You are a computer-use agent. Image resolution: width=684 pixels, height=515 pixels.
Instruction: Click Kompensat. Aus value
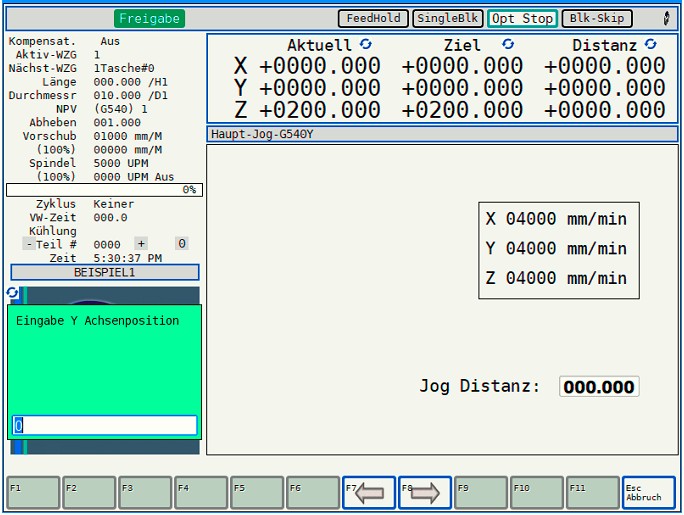[110, 41]
